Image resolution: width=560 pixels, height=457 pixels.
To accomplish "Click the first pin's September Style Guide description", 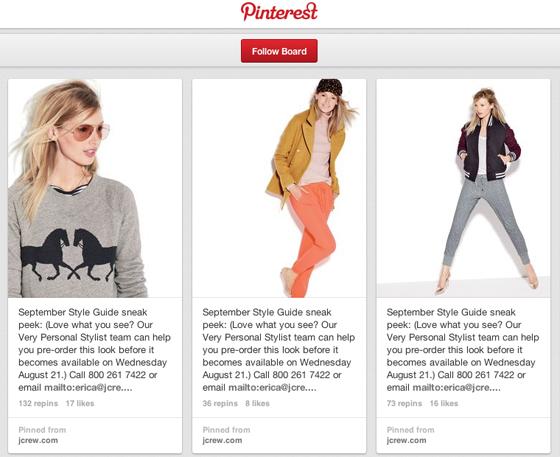I will [95, 350].
